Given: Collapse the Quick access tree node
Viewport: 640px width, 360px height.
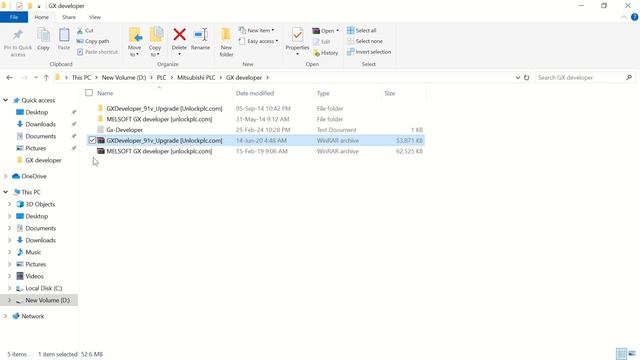Looking at the screenshot, I should [6, 100].
